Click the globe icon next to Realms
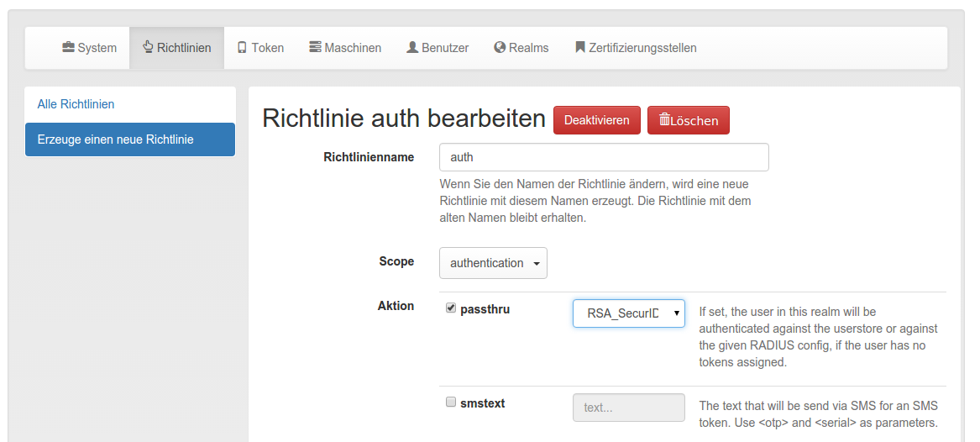This screenshot has height=442, width=980. [x=500, y=48]
